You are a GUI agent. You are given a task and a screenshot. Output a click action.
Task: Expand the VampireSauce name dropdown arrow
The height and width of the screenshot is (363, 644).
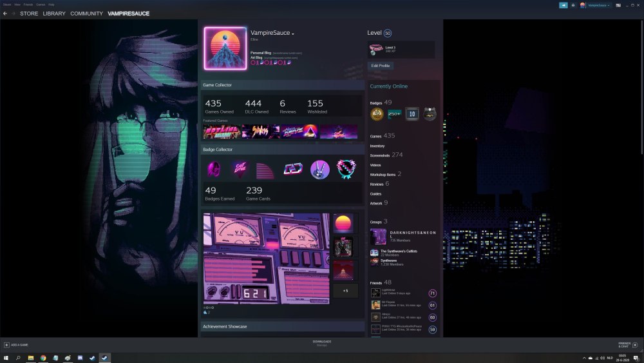pos(293,34)
